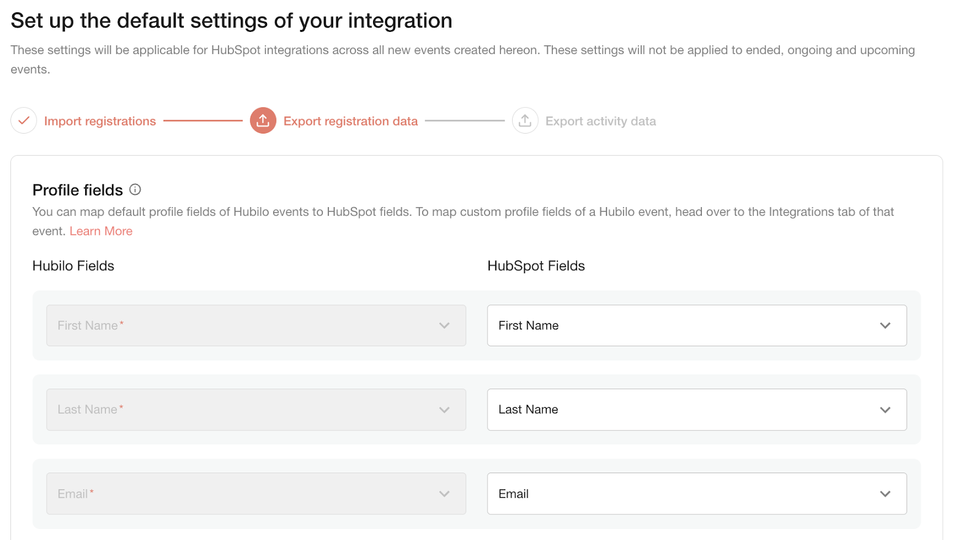The height and width of the screenshot is (540, 980).
Task: Click the disabled Hubilo First Name field
Action: (x=256, y=325)
